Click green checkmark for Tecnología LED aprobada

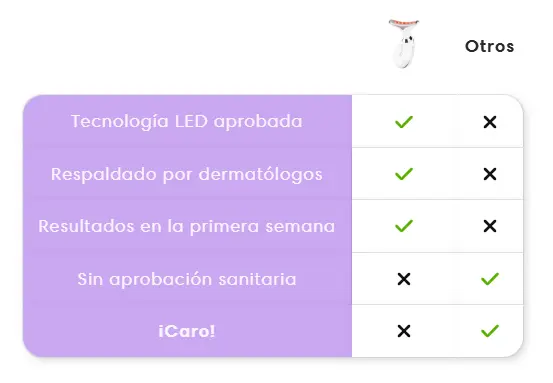pos(404,122)
